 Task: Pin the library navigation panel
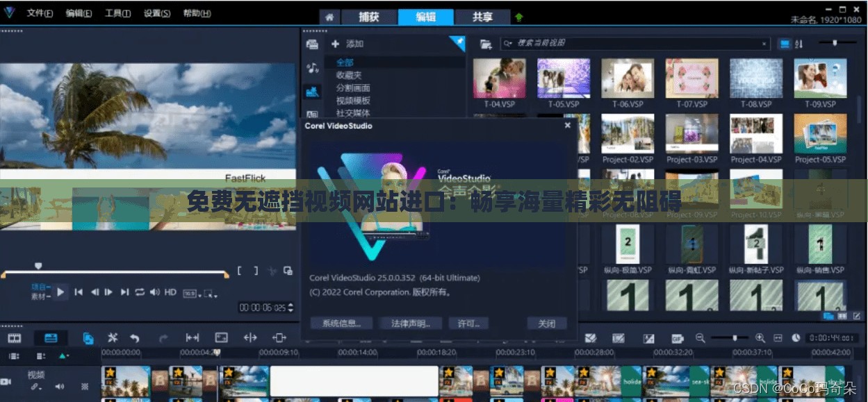tap(459, 43)
